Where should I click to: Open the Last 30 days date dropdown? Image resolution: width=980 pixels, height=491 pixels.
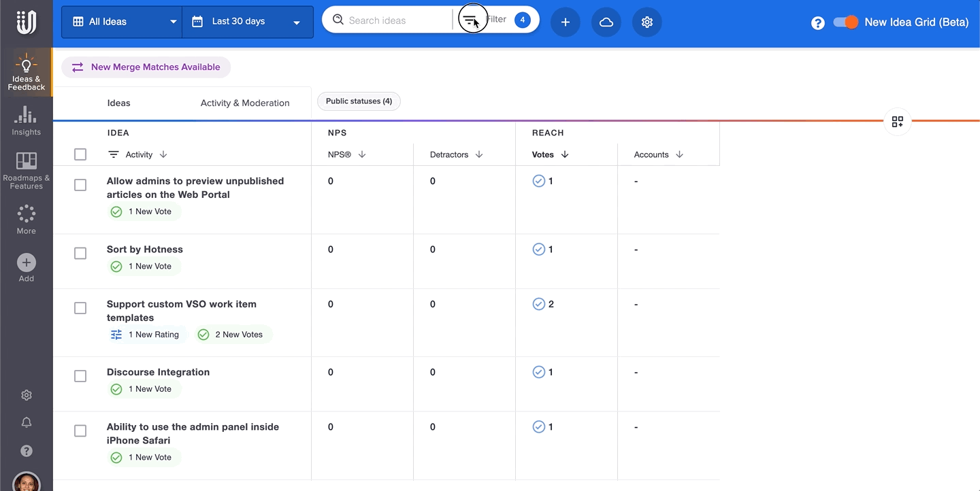pyautogui.click(x=248, y=22)
